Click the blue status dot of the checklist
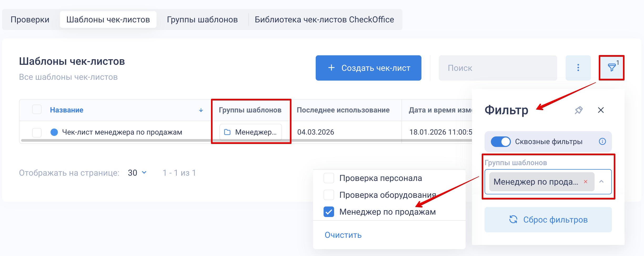The height and width of the screenshot is (256, 644). coord(54,132)
